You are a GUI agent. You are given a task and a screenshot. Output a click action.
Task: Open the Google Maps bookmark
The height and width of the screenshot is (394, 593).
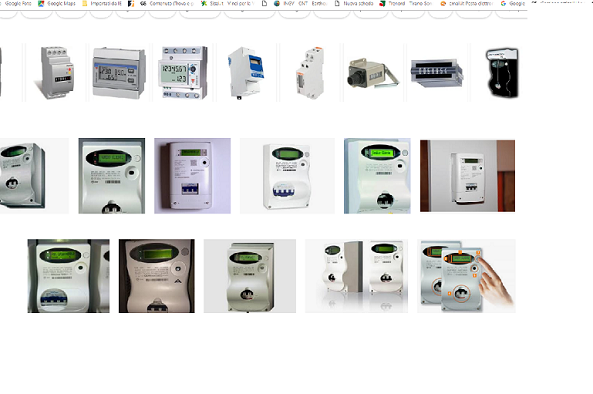click(56, 3)
